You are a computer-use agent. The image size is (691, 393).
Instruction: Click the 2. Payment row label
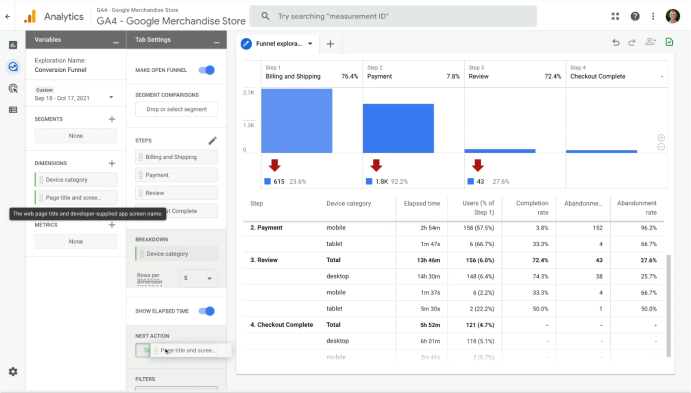coord(266,227)
